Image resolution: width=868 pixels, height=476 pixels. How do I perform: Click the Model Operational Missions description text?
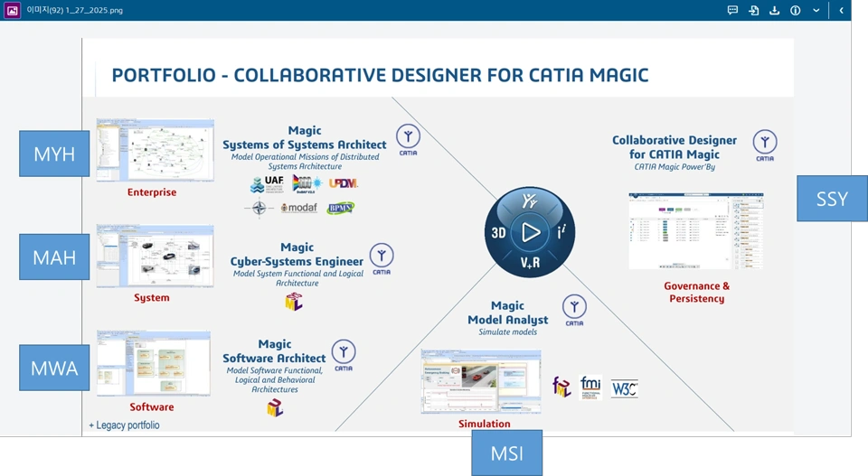tap(305, 162)
